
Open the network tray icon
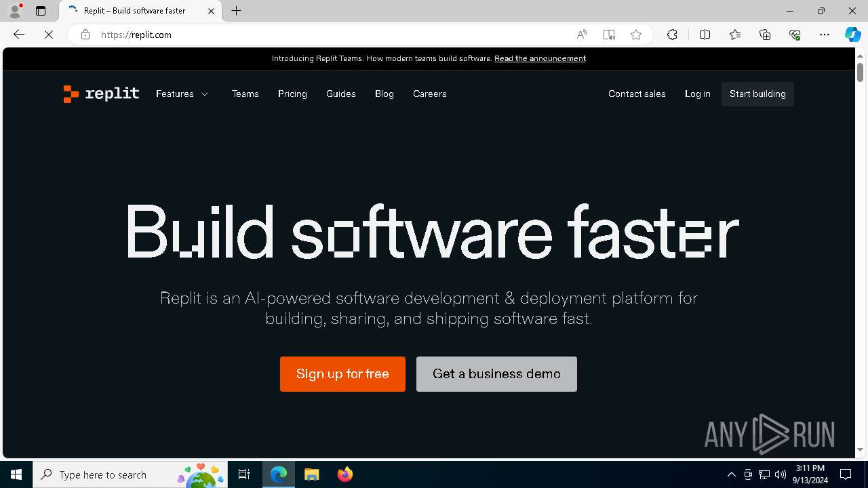point(764,474)
